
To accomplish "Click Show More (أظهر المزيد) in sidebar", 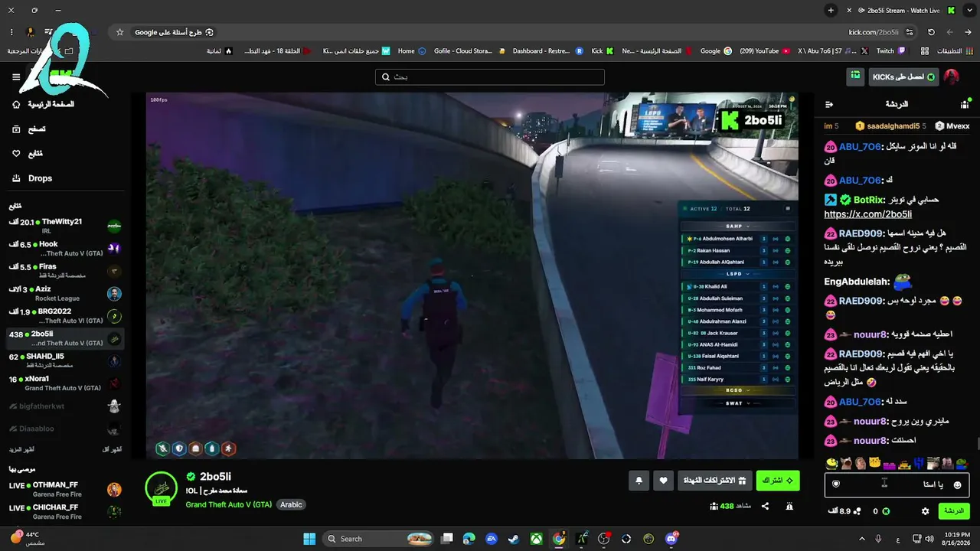I will click(21, 449).
